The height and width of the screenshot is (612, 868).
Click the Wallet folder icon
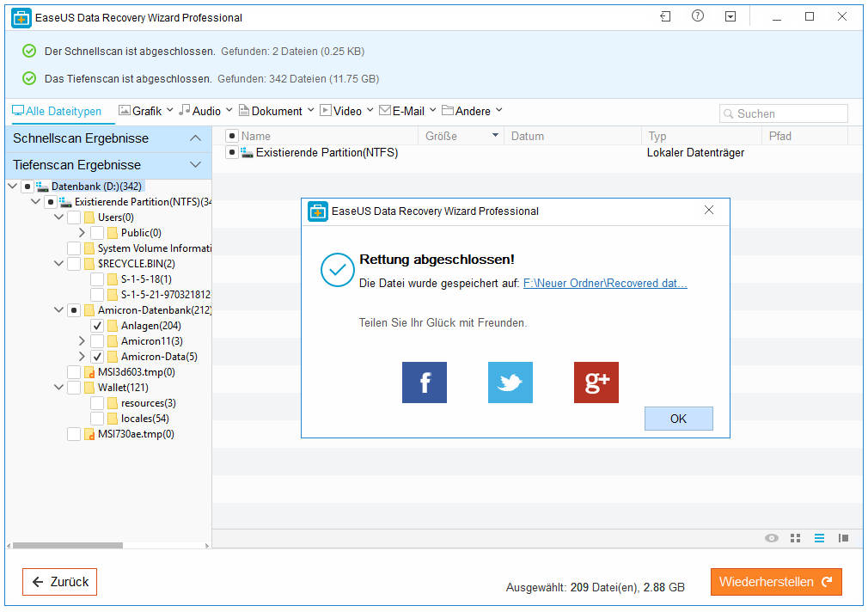(x=89, y=388)
